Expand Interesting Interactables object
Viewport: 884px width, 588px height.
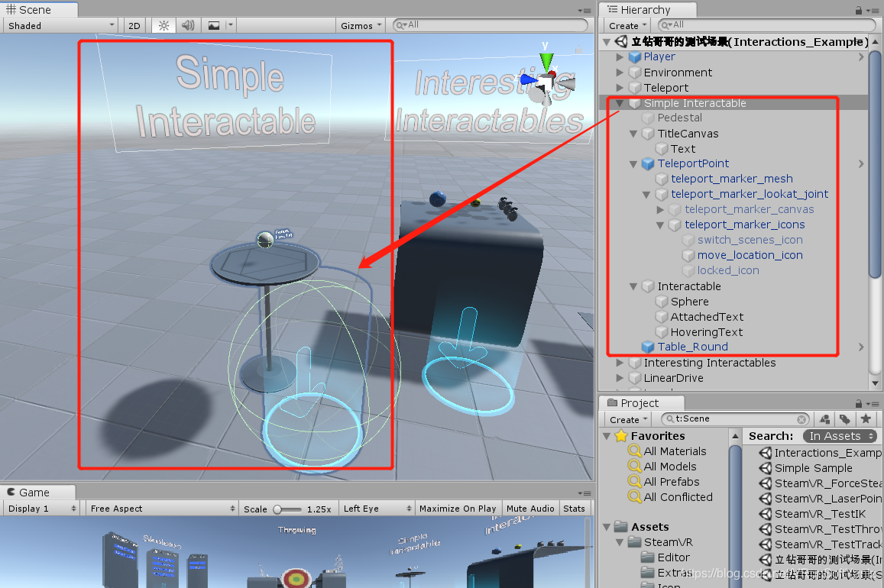[x=620, y=363]
